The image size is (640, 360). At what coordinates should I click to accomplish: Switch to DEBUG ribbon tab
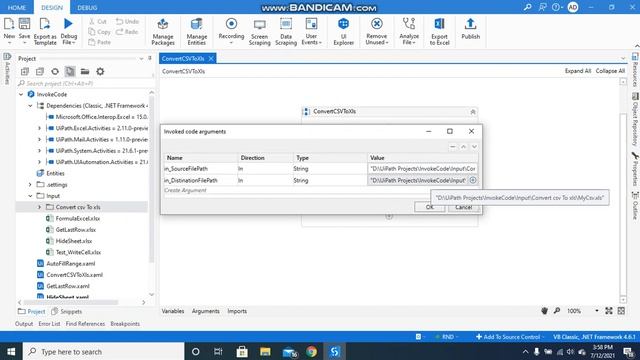[x=87, y=7]
